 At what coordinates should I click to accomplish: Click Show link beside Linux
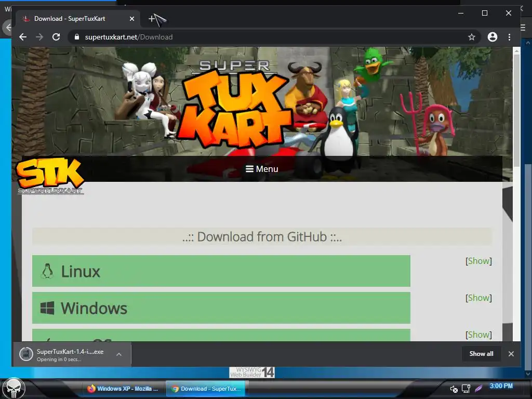point(478,261)
